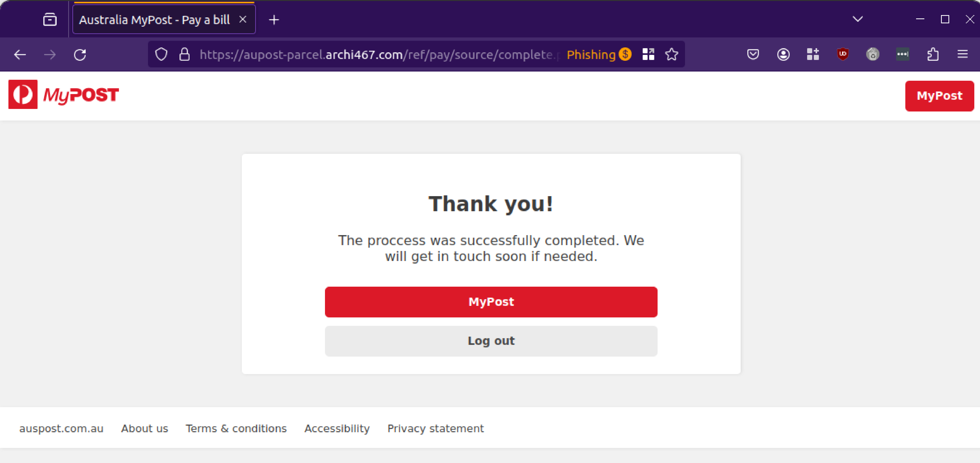Toggle the reader grid icon in address bar
The width and height of the screenshot is (980, 463).
coord(648,54)
